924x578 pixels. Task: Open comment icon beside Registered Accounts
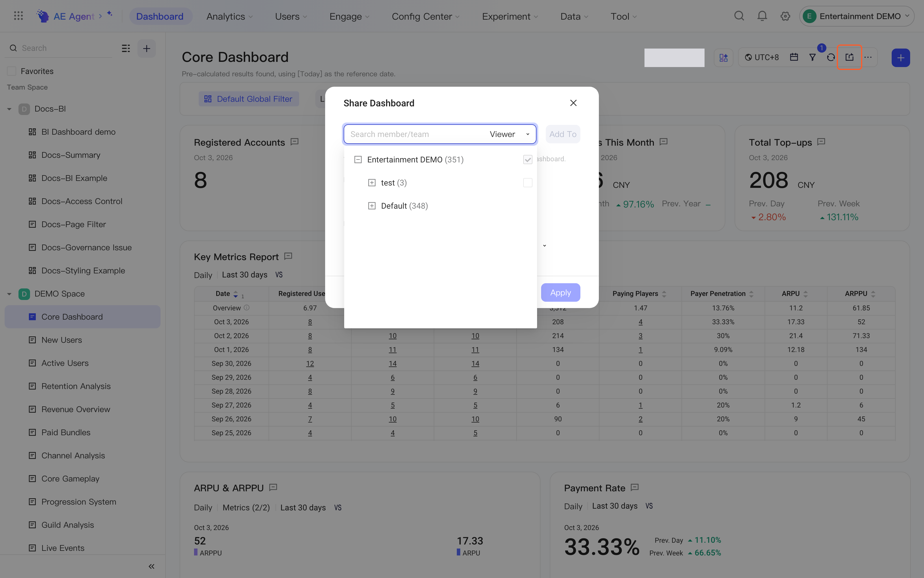(295, 142)
